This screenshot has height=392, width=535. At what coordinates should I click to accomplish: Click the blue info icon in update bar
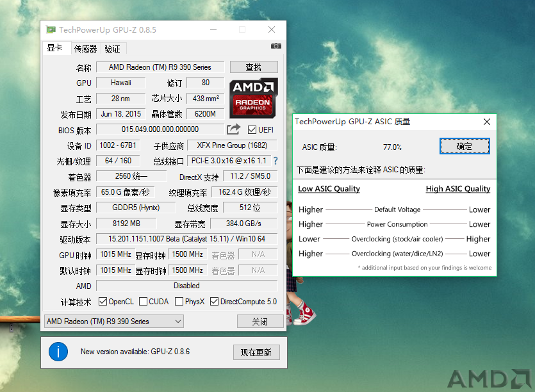tap(58, 352)
